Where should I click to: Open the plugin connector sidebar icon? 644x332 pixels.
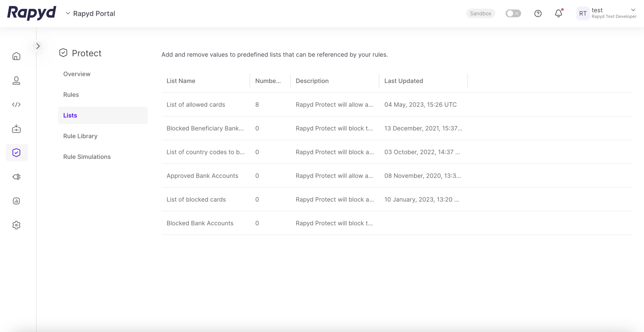[x=16, y=177]
